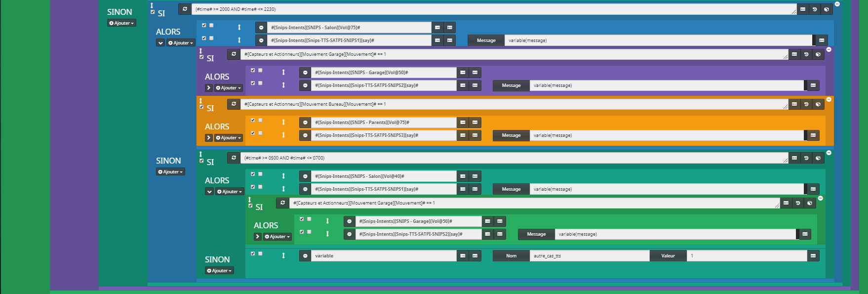This screenshot has width=868, height=294.
Task: Open Ajouter menu in purple ALORS section
Action: point(229,88)
